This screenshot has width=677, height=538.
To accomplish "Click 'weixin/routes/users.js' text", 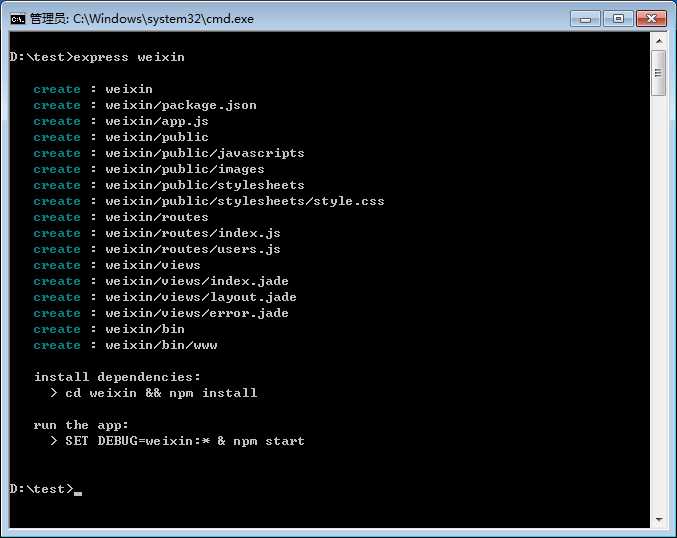I will [x=193, y=249].
